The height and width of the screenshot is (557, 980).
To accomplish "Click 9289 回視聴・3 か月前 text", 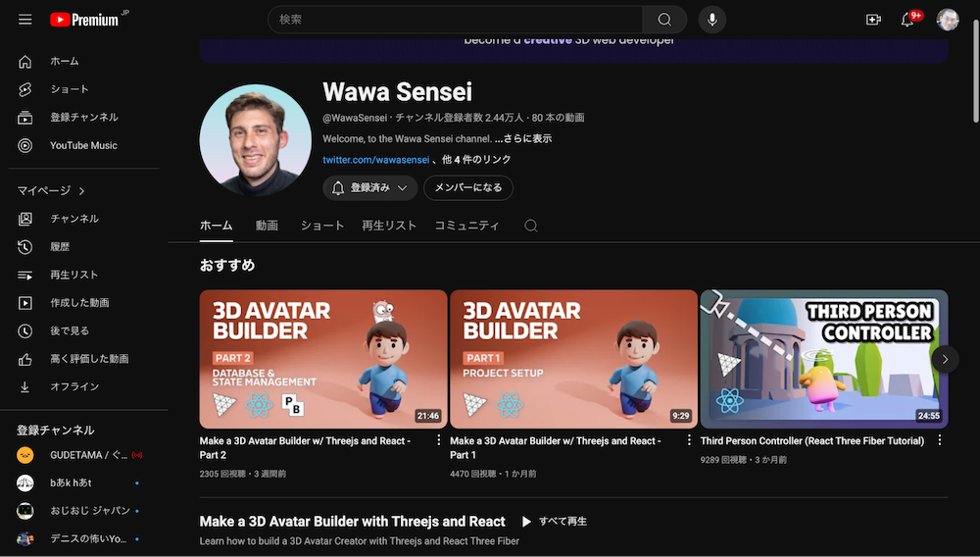I will (743, 460).
